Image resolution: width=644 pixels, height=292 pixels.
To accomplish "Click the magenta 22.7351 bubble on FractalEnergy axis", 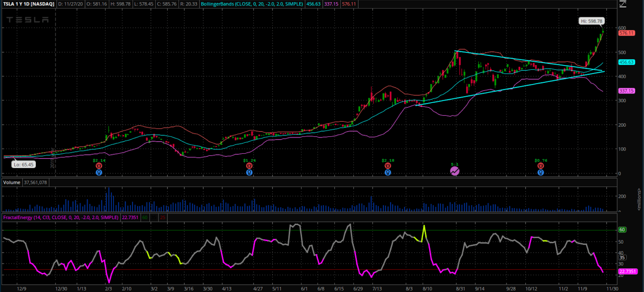I will point(627,271).
